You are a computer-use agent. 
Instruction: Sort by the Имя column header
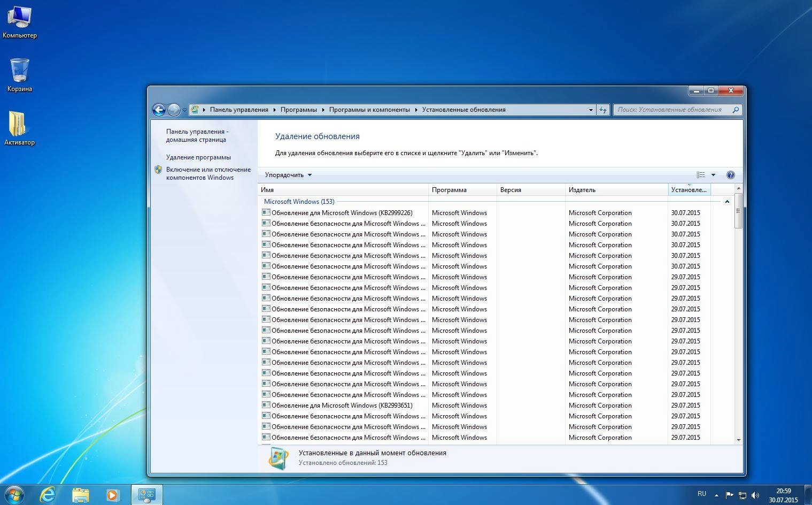[x=343, y=190]
